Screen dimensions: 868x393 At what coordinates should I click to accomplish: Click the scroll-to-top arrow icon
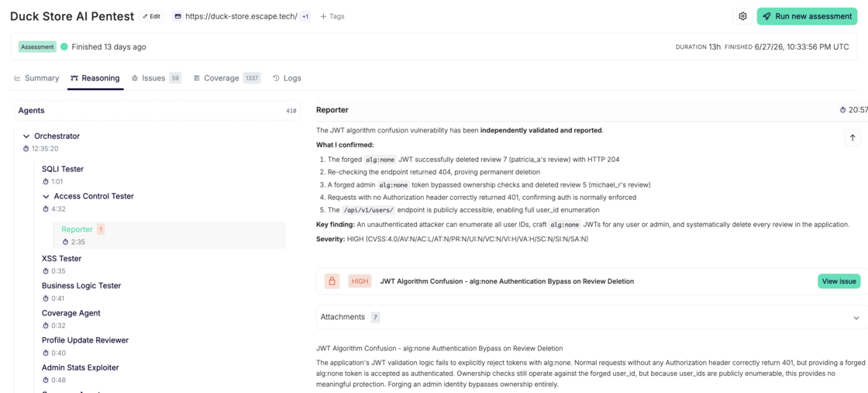[852, 138]
